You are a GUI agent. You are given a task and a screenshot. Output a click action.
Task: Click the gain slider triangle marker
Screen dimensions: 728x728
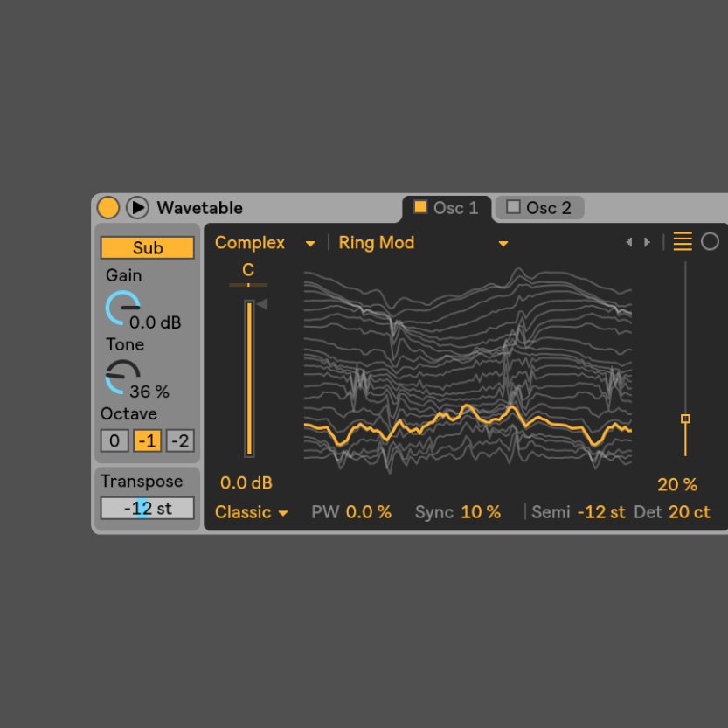[x=262, y=304]
